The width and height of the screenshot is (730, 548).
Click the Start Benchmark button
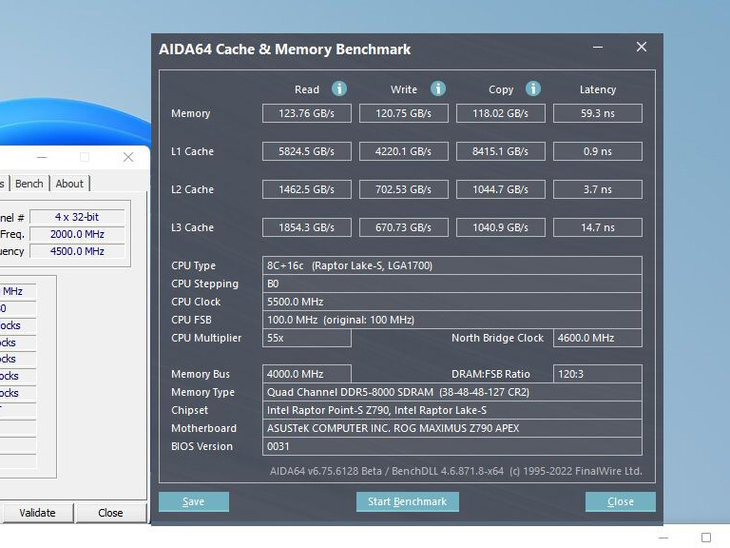click(407, 501)
